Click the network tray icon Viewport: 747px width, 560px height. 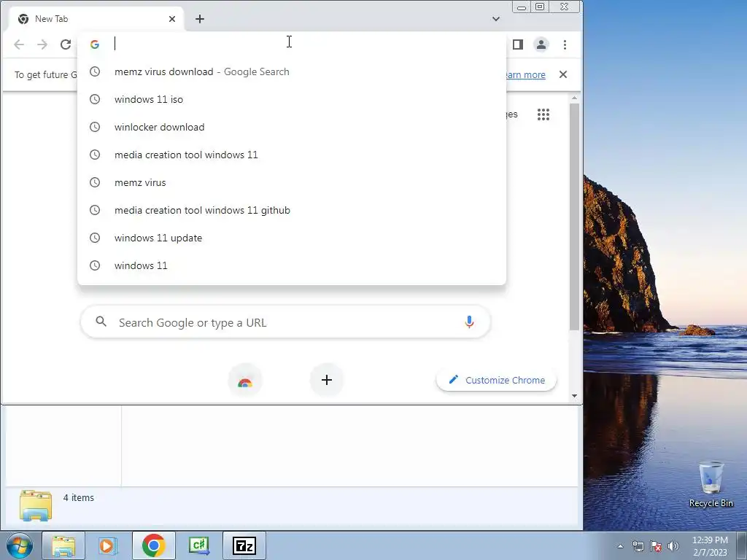(638, 546)
